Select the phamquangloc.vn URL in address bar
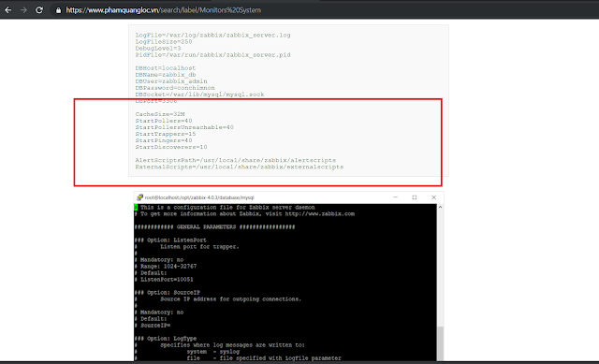This screenshot has height=364, width=599. (x=163, y=10)
